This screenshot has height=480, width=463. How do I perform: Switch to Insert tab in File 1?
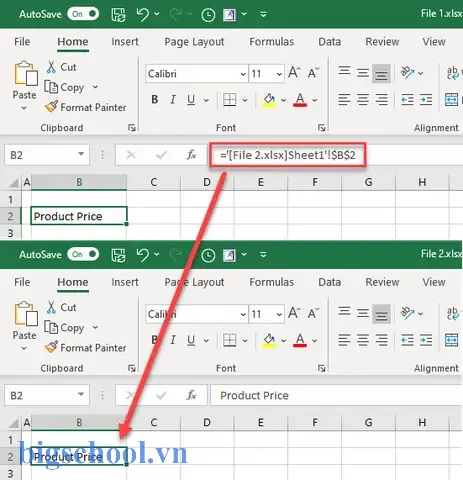click(x=125, y=42)
